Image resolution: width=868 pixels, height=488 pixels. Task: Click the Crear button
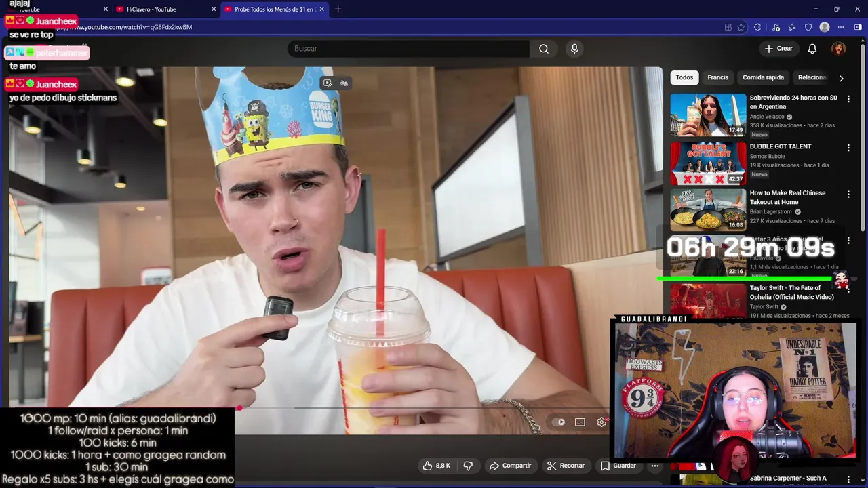pos(778,49)
